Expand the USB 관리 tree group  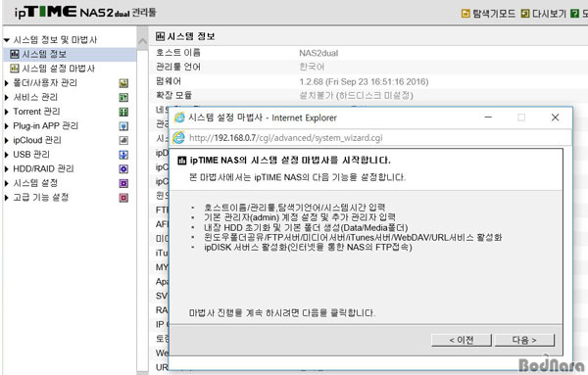coord(7,155)
